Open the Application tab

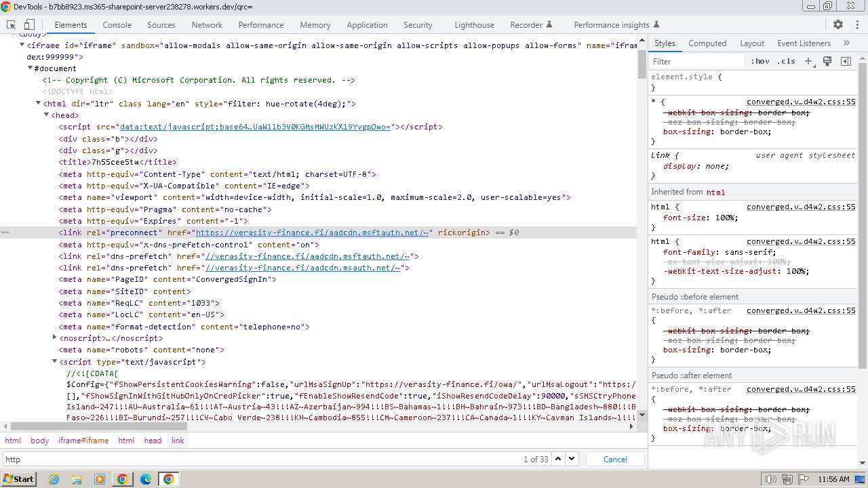click(367, 24)
